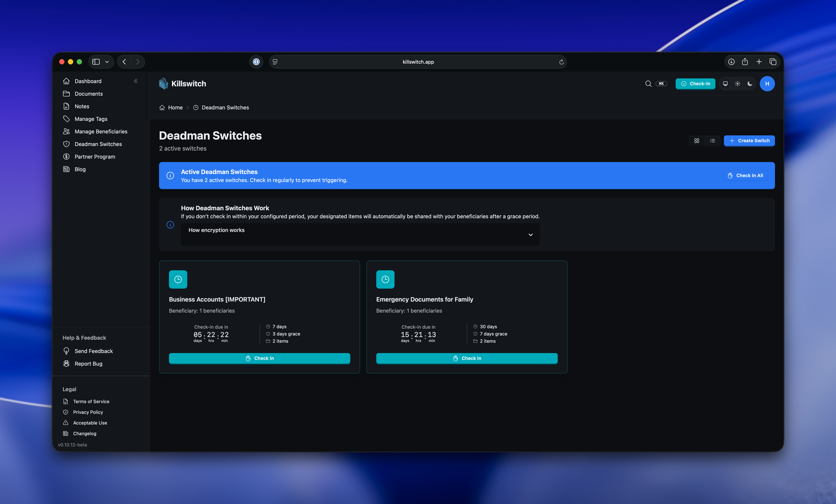Viewport: 836px width, 504px height.
Task: Collapse the sidebar with double chevron
Action: (136, 81)
